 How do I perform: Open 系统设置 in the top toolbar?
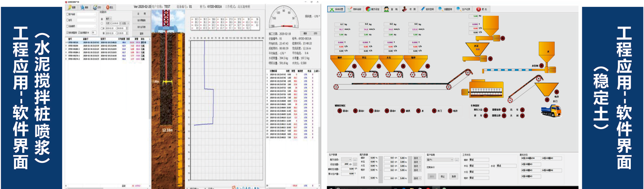pyautogui.click(x=336, y=9)
